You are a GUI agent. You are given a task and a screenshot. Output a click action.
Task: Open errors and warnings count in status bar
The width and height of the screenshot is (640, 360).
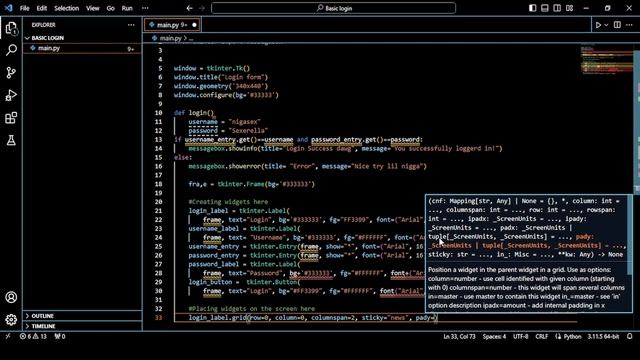(x=33, y=336)
